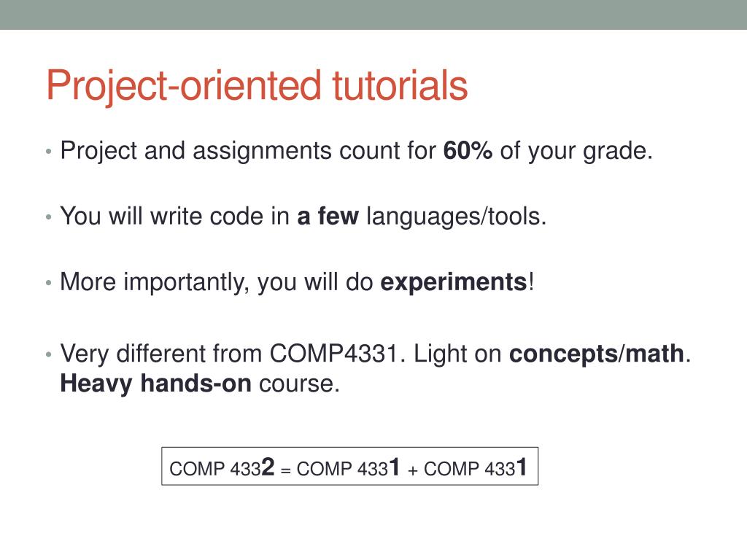Select the bold "concepts/math" text
This screenshot has width=747, height=560.
pos(597,354)
